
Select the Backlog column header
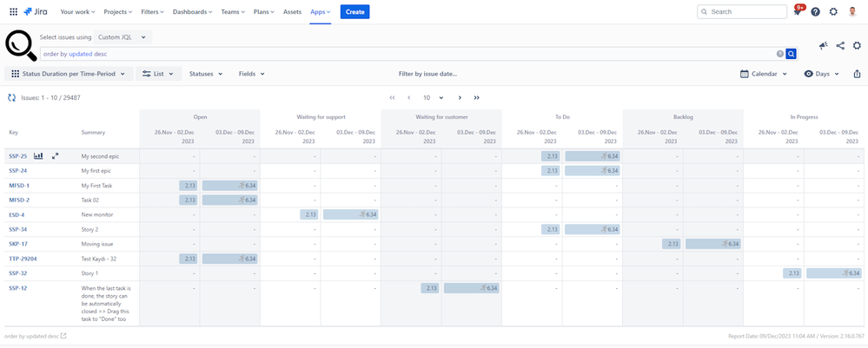pyautogui.click(x=683, y=117)
